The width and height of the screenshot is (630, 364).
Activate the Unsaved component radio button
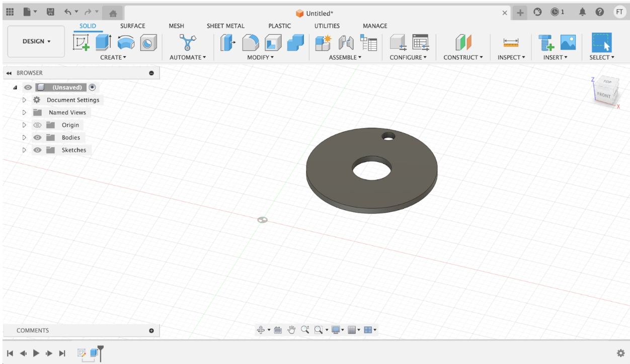tap(92, 87)
